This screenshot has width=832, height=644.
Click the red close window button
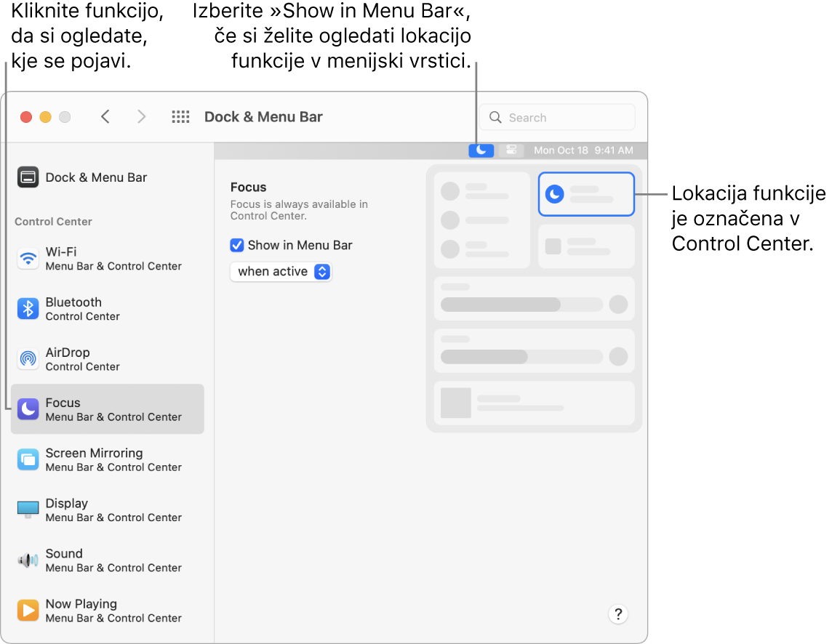tap(26, 117)
